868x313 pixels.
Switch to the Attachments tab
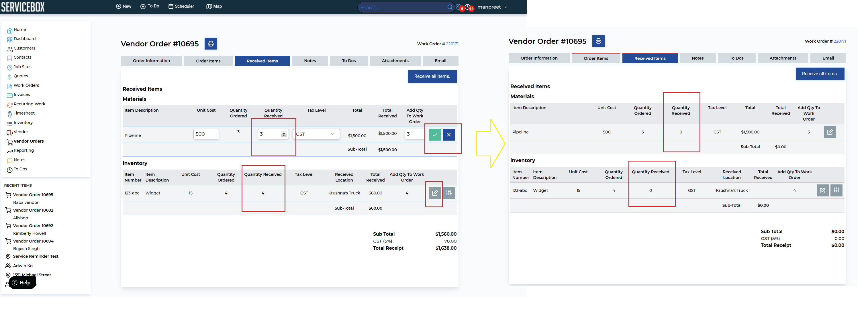(x=395, y=61)
